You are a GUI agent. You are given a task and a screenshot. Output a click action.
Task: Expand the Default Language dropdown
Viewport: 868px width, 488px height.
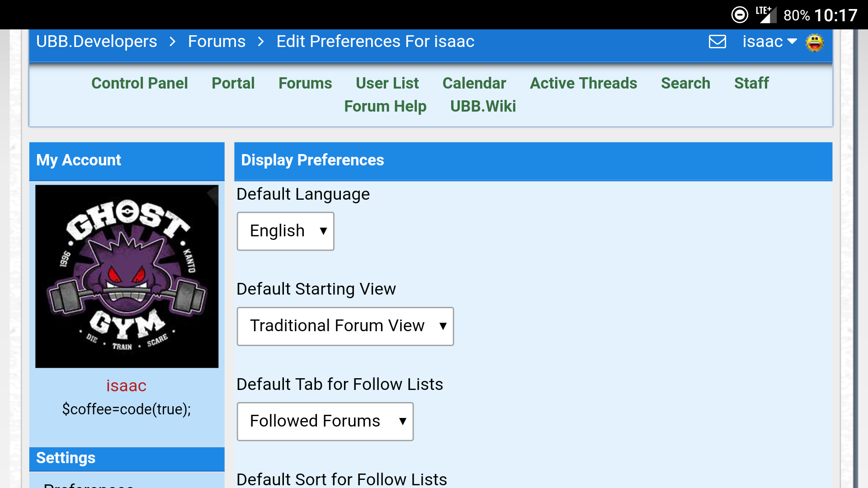286,231
